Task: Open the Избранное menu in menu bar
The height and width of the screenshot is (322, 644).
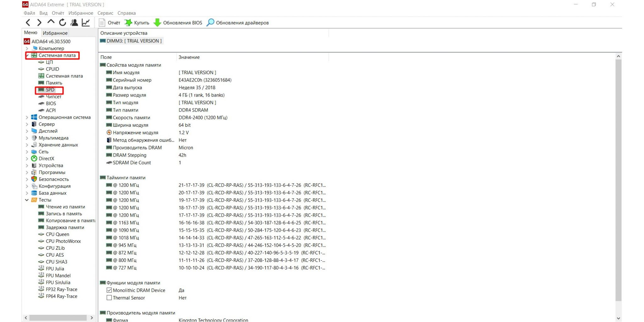Action: (81, 13)
